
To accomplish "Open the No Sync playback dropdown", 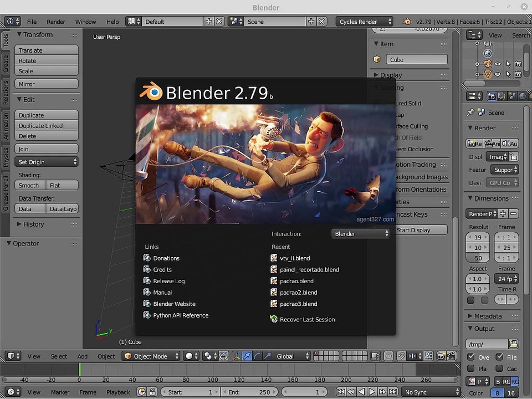I will tap(430, 392).
